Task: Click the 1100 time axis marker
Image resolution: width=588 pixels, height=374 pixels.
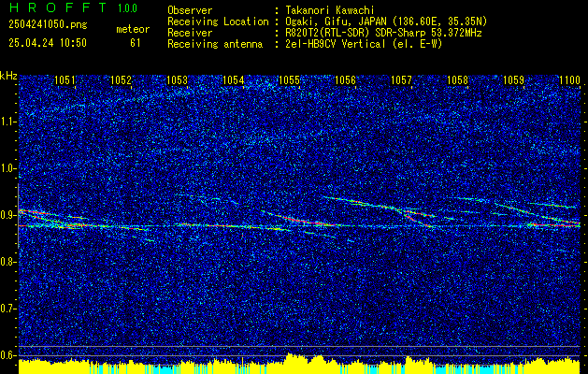Action: click(x=569, y=79)
